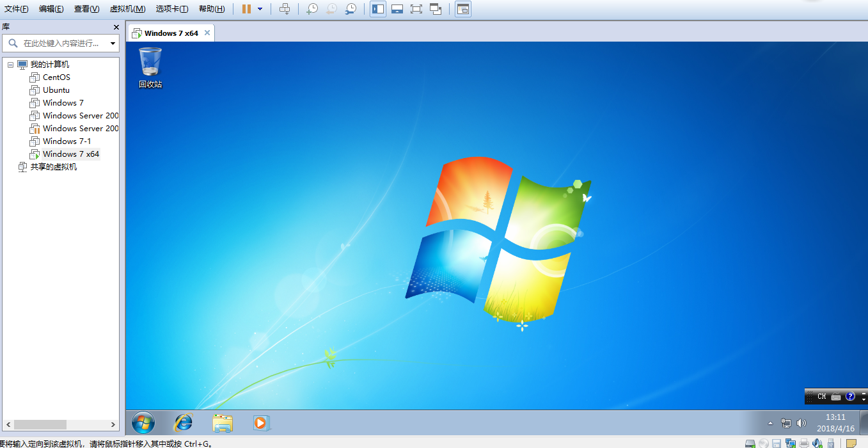
Task: Click the library horizontal scrollbar thumb
Action: pyautogui.click(x=40, y=424)
